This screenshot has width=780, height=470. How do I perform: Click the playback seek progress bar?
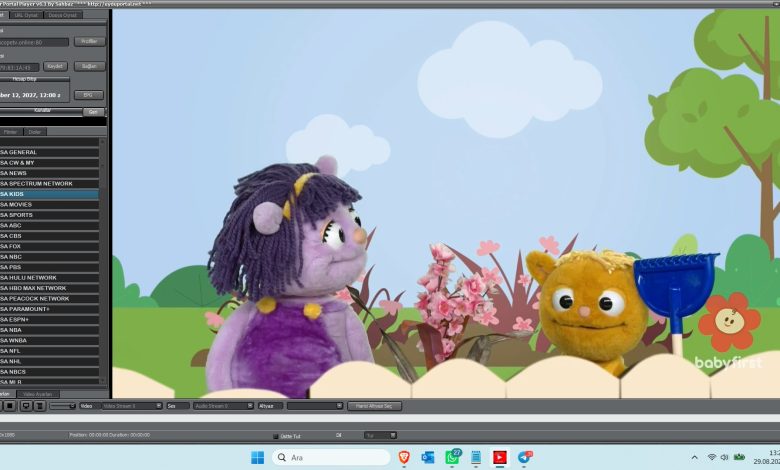[390, 419]
